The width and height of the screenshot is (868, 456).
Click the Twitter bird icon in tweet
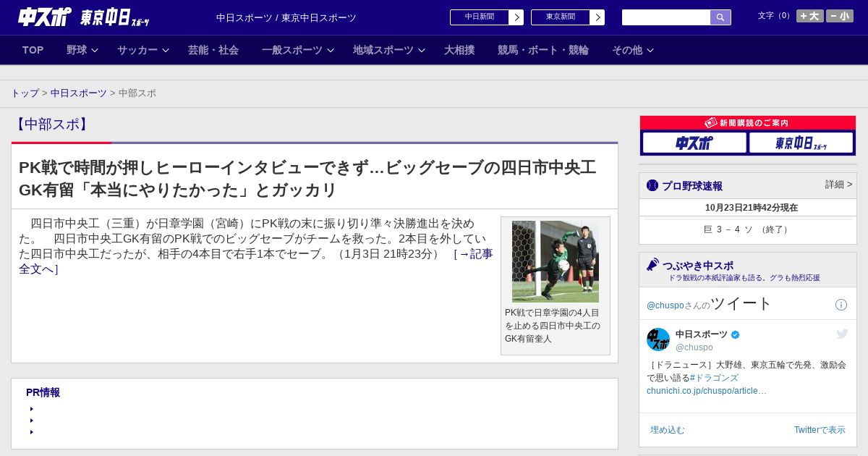[842, 334]
